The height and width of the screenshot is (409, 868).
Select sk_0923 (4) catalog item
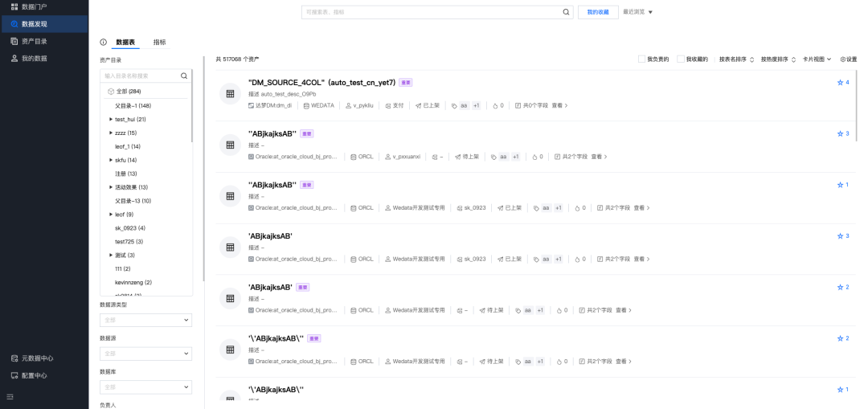point(130,228)
